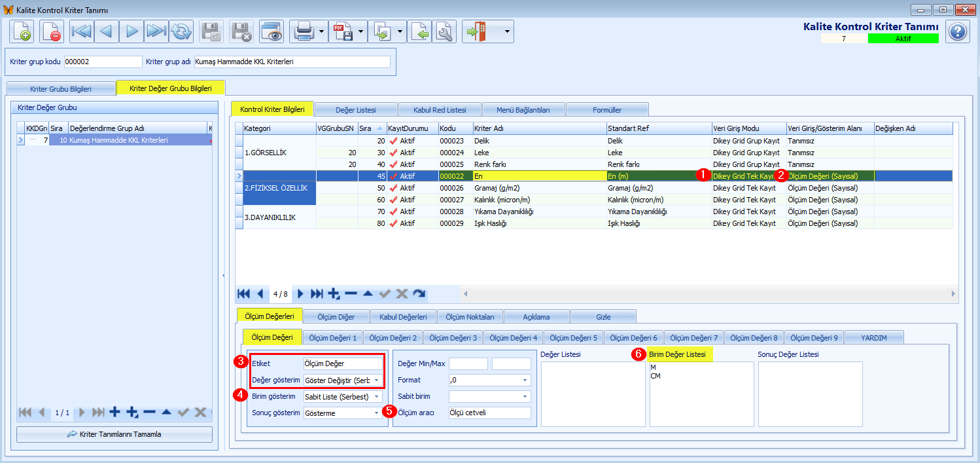Click the printer icon in the toolbar
The height and width of the screenshot is (463, 980).
[x=303, y=31]
